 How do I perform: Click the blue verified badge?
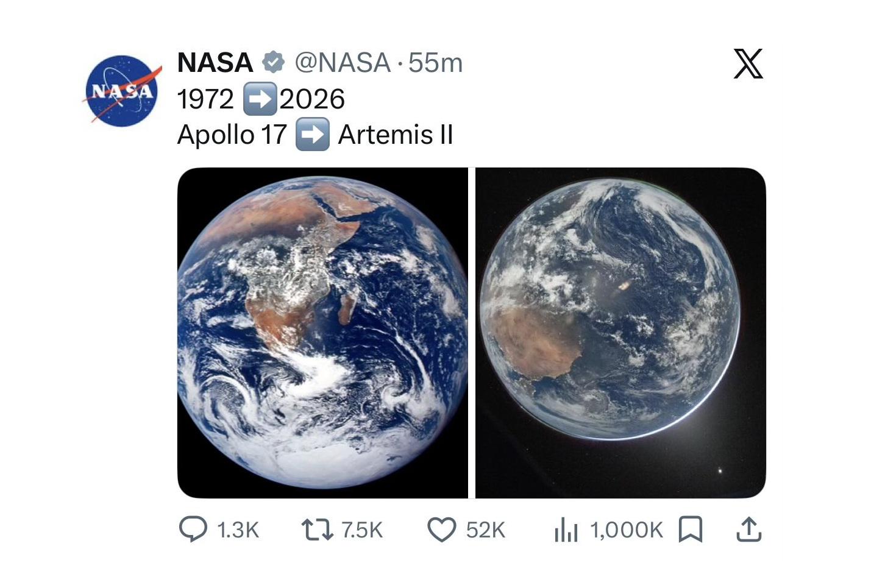pos(274,62)
